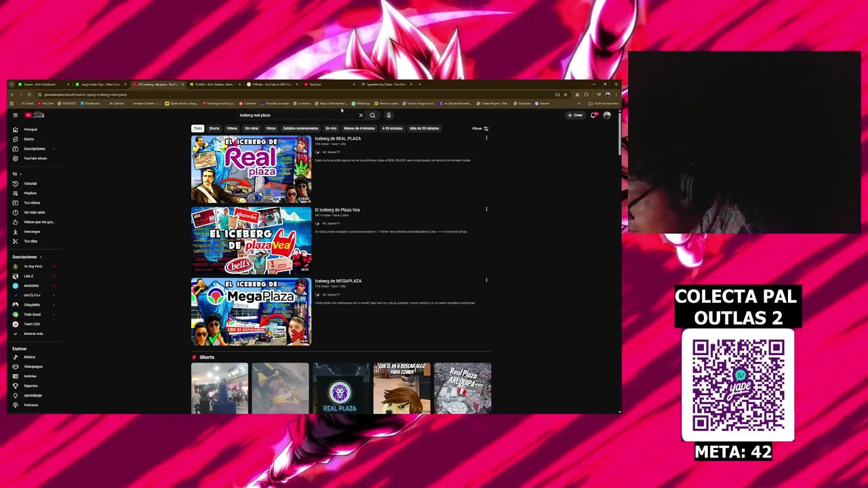
Task: Open the YouTube hamburger guide menu
Action: [x=15, y=115]
